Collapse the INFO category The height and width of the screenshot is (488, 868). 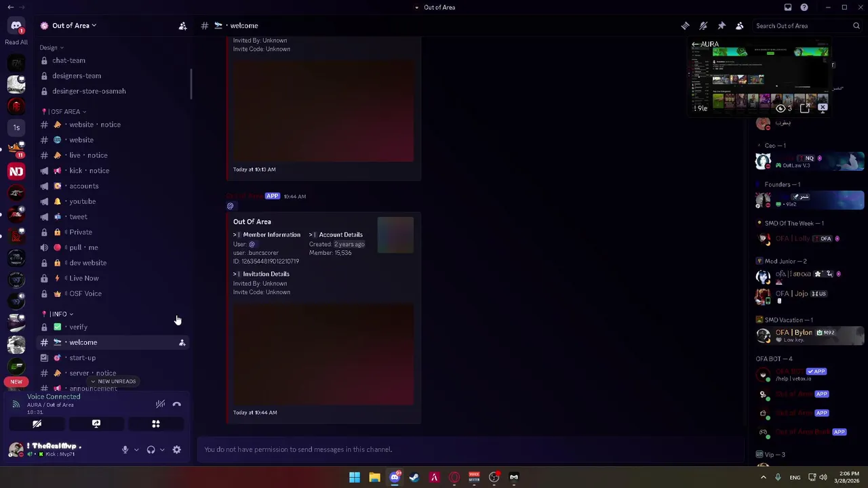[58, 314]
